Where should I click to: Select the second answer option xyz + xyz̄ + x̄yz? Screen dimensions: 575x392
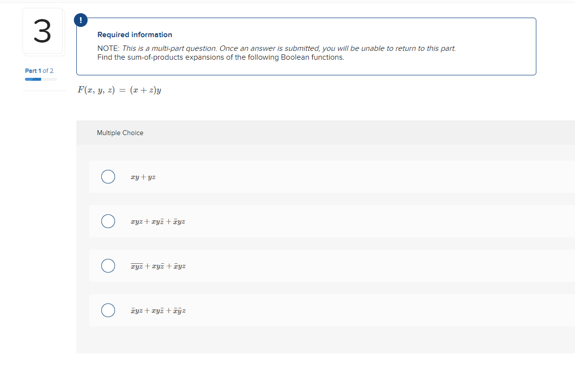[x=108, y=221]
